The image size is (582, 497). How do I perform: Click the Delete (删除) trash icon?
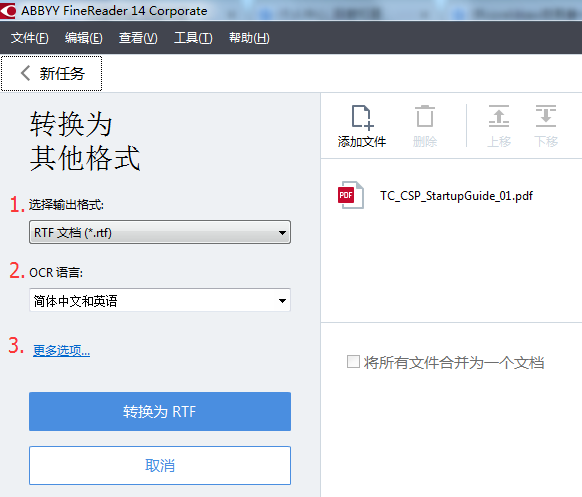(x=425, y=117)
